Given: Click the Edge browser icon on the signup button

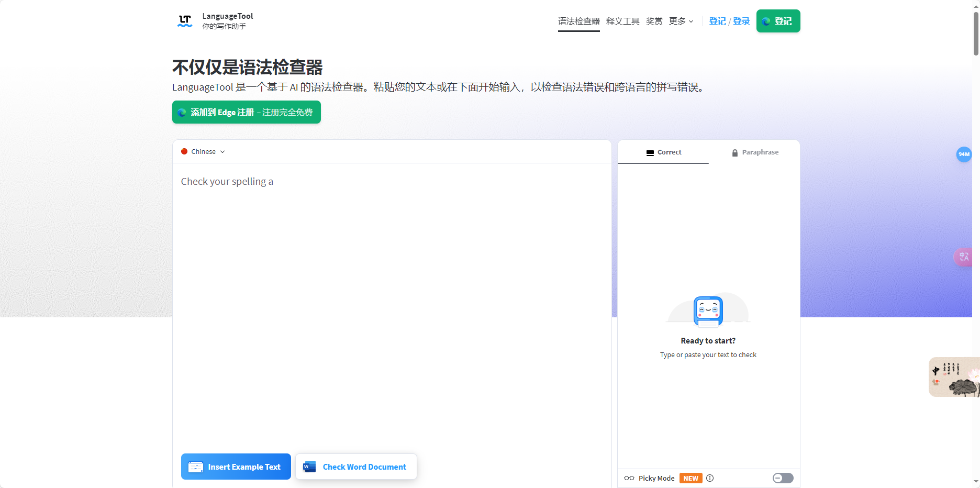Looking at the screenshot, I should pos(182,112).
